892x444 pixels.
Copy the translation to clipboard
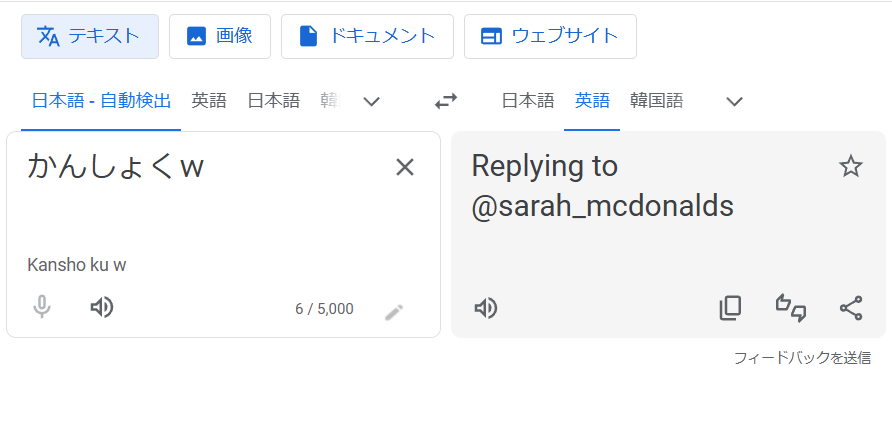[731, 308]
